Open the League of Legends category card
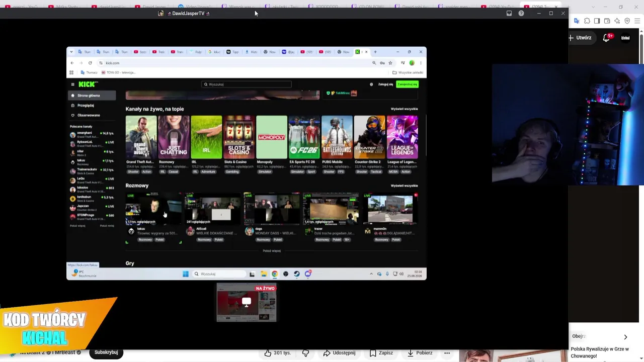Image resolution: width=644 pixels, height=362 pixels. pos(402,137)
